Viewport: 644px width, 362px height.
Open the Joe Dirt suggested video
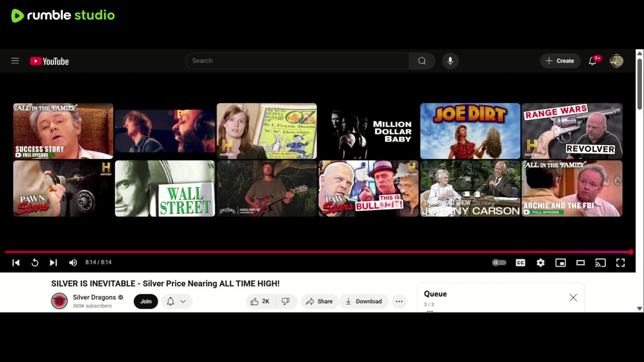470,131
